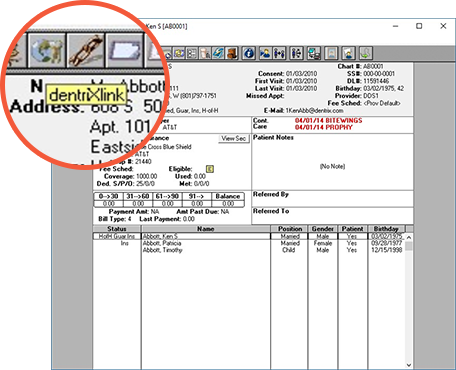Click the person holding document icon

[x=348, y=53]
